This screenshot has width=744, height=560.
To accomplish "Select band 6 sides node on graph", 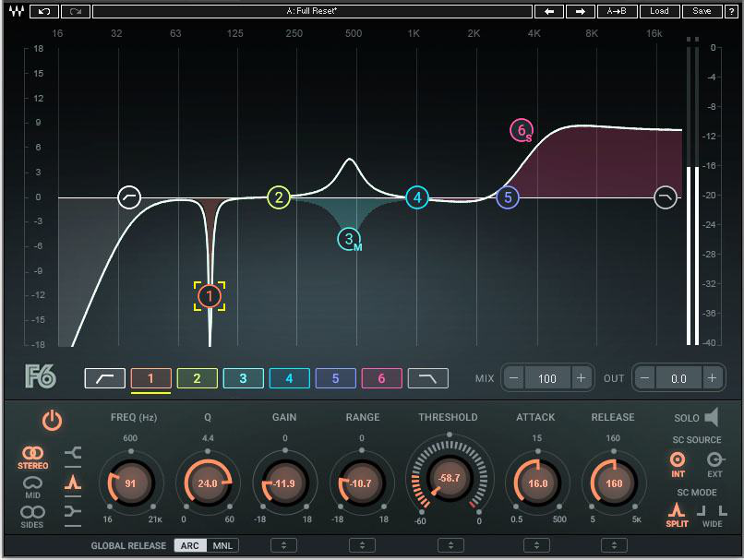I will pos(522,130).
